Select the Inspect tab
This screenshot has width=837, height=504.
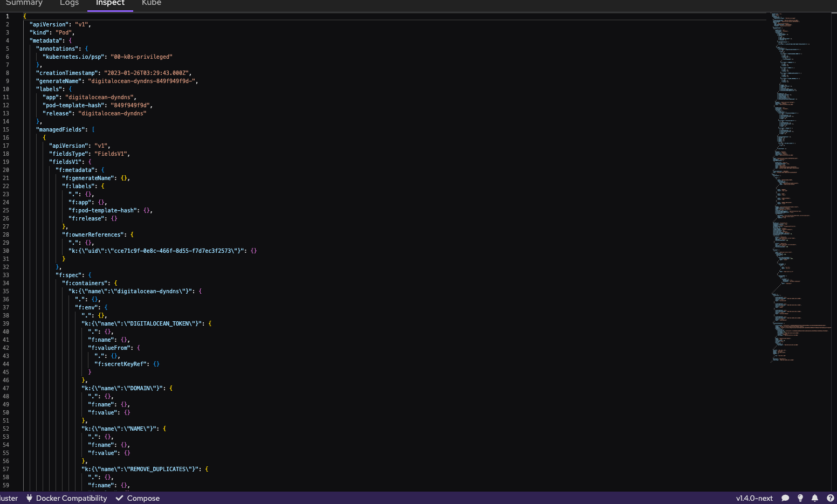(x=109, y=3)
